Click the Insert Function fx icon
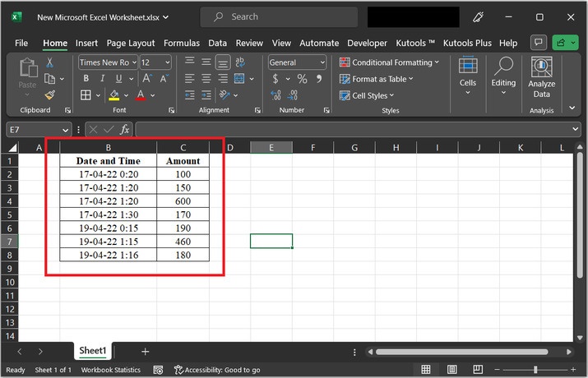The width and height of the screenshot is (588, 378). pyautogui.click(x=124, y=129)
